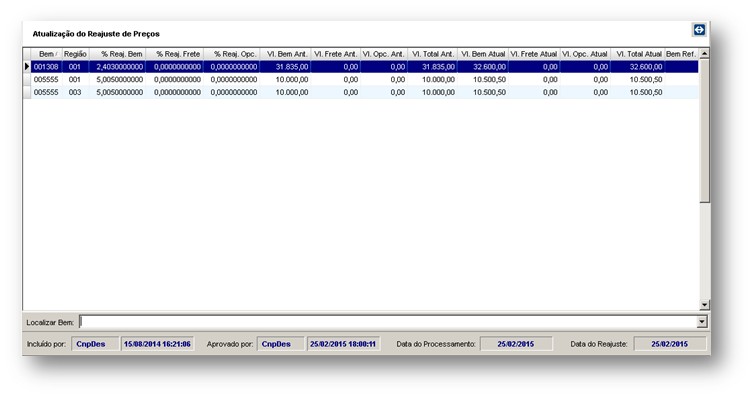Click the Data do Reajuste field

coord(670,344)
